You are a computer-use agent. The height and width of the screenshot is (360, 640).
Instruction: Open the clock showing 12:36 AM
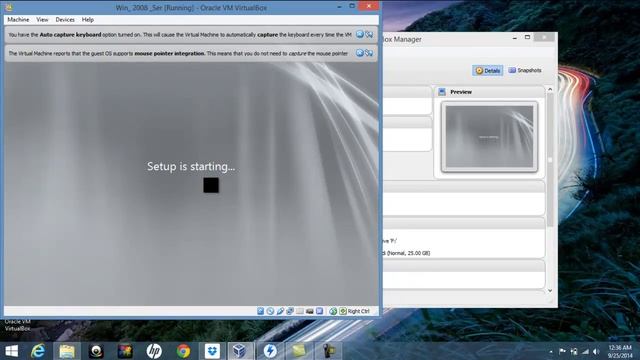coord(620,351)
